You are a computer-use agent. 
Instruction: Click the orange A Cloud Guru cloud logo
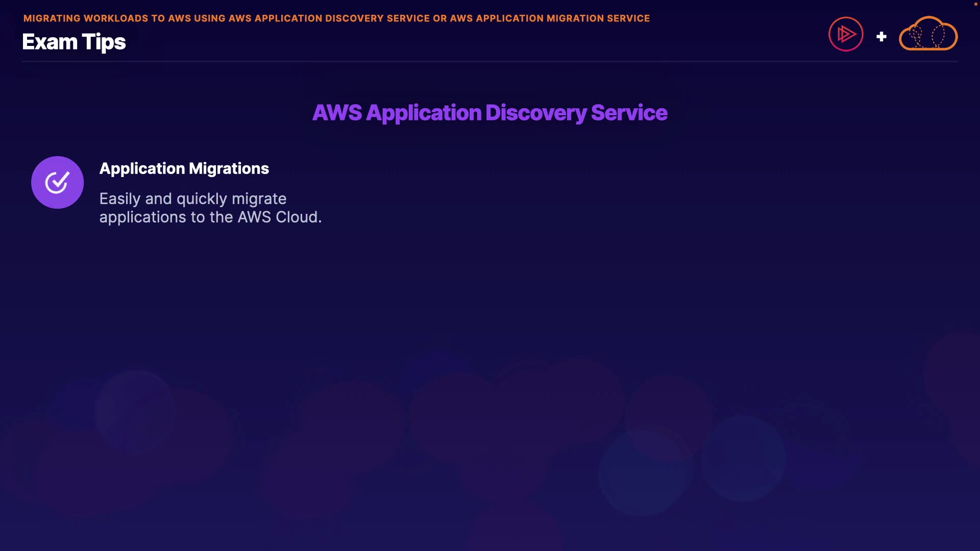[928, 34]
